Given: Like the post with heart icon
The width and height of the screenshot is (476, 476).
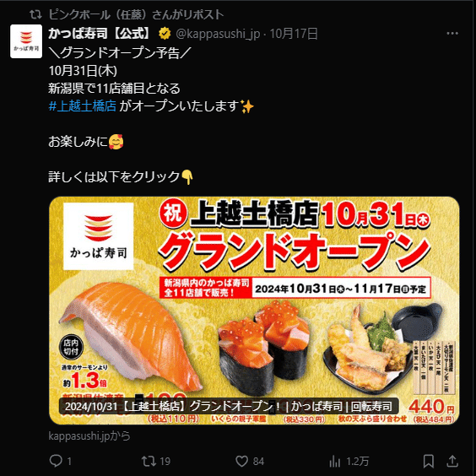Looking at the screenshot, I should click(241, 461).
